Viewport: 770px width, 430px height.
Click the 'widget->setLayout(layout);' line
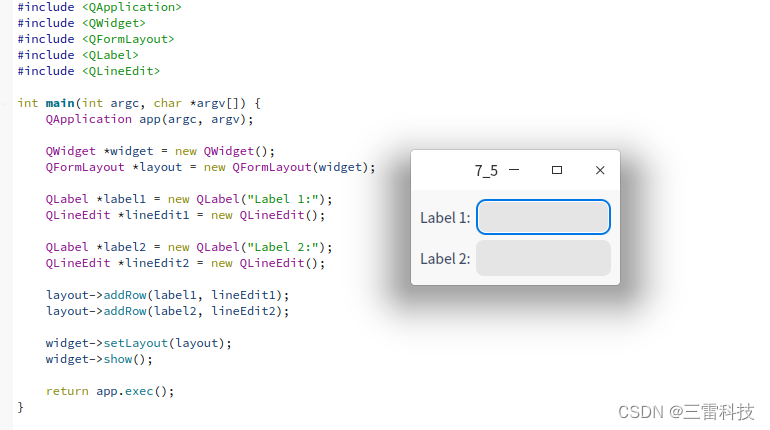point(138,343)
